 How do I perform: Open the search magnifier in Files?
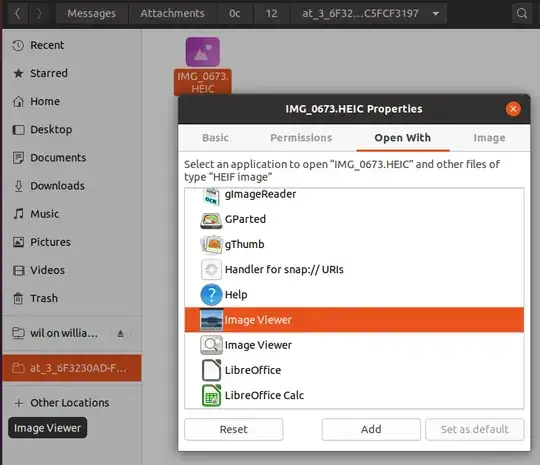click(x=522, y=13)
